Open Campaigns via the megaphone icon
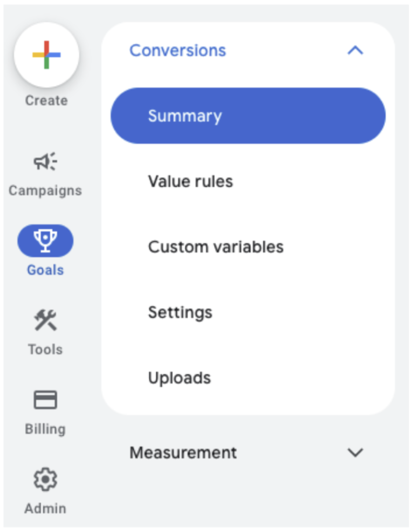414x532 pixels. click(45, 161)
